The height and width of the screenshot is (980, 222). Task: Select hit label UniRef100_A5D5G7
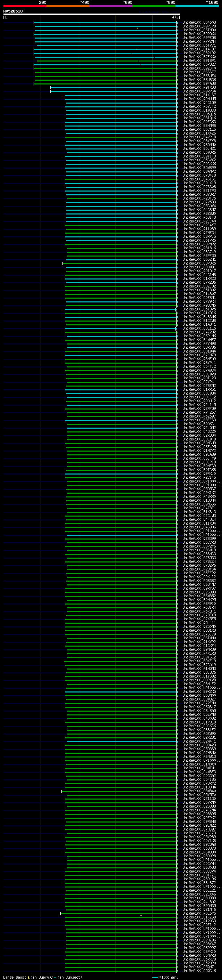(x=199, y=489)
